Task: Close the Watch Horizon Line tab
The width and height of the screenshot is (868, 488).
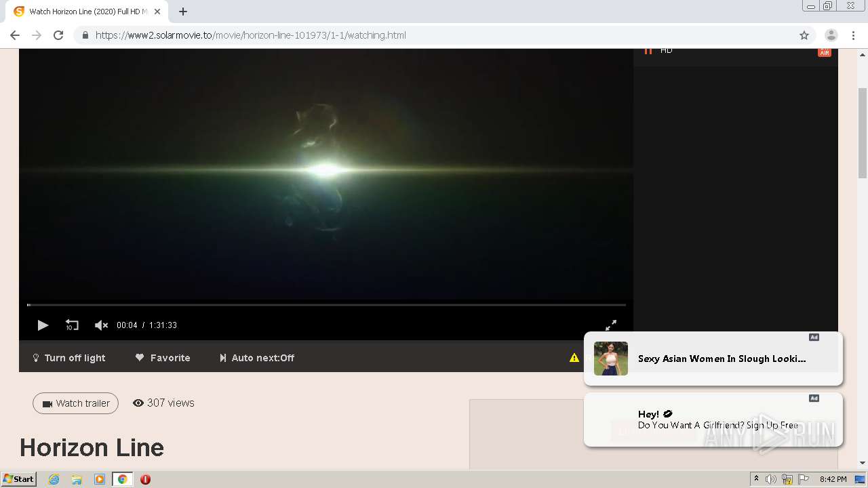Action: pos(157,12)
